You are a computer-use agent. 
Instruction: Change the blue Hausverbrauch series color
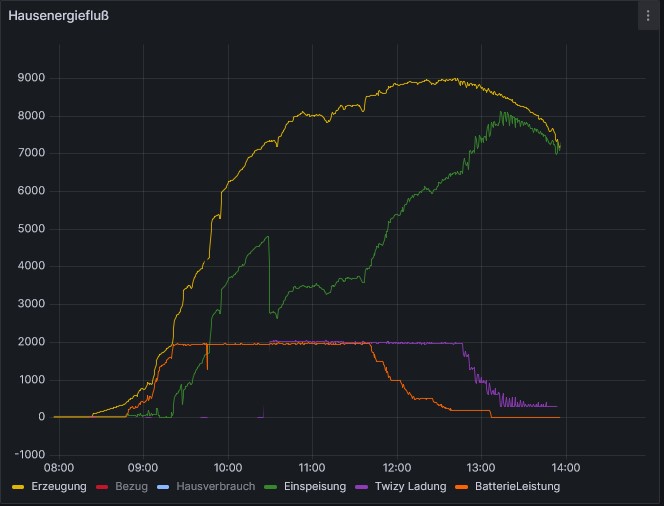click(x=162, y=487)
